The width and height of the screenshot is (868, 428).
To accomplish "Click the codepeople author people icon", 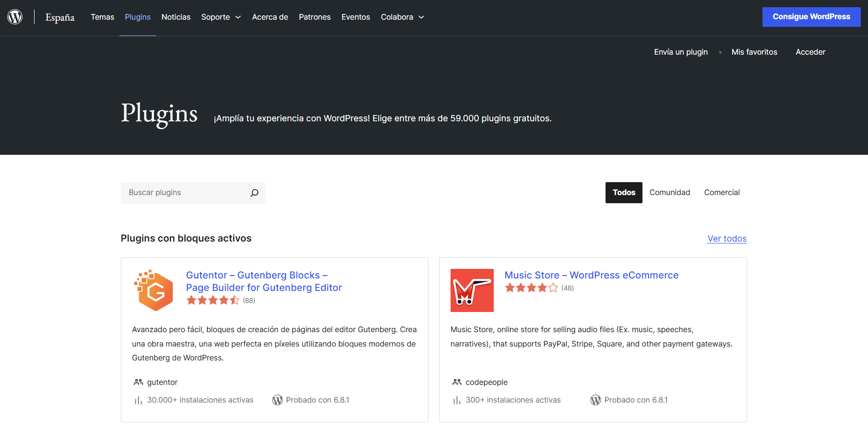I will (457, 382).
